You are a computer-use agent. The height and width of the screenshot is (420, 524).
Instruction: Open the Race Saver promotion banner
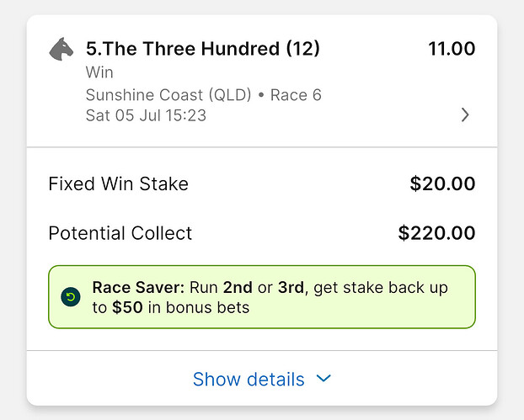tap(262, 297)
